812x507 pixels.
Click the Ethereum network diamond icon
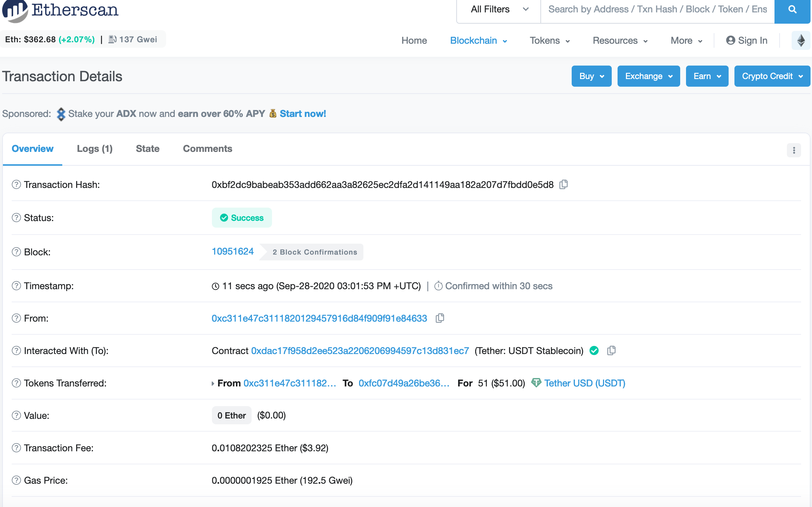tap(801, 40)
